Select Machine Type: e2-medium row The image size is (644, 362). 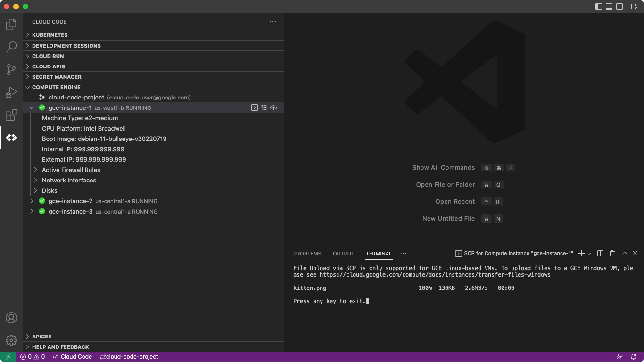click(153, 118)
